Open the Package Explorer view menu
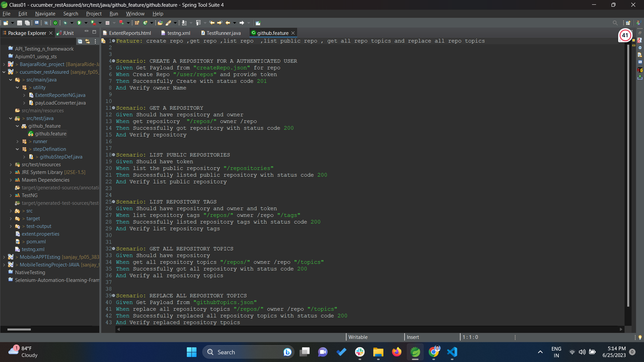The width and height of the screenshot is (644, 362). (96, 41)
